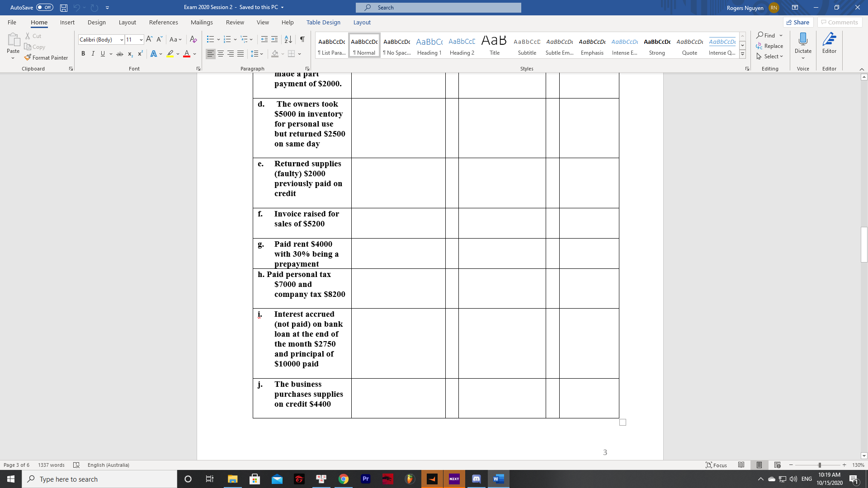Click the Sort icon in Paragraph group

click(x=288, y=39)
